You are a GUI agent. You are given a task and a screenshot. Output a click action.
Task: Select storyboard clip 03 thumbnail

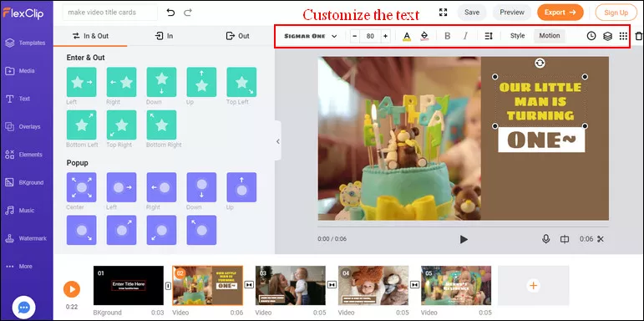point(291,285)
